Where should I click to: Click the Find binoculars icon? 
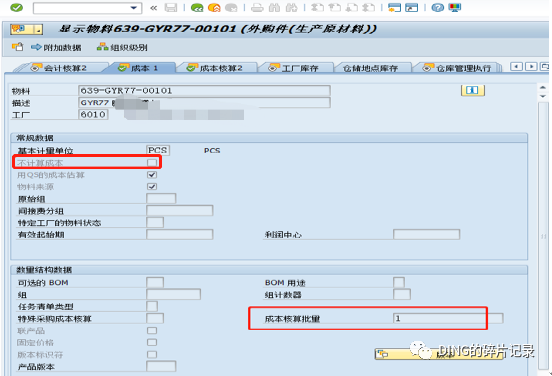(275, 7)
